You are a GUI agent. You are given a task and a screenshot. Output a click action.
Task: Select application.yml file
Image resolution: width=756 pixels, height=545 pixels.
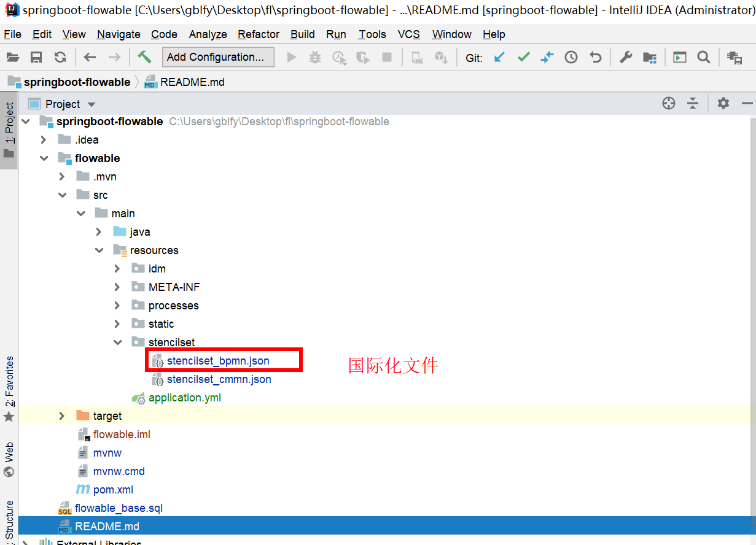[x=184, y=398]
